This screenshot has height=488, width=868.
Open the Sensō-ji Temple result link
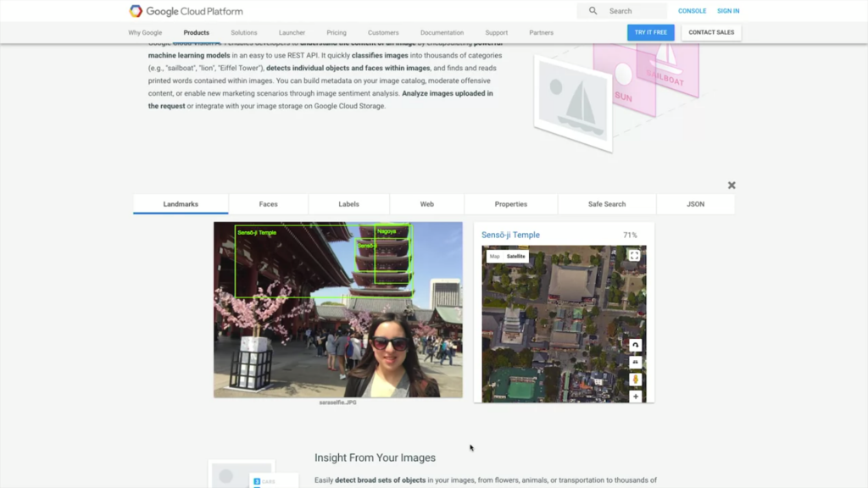point(510,235)
